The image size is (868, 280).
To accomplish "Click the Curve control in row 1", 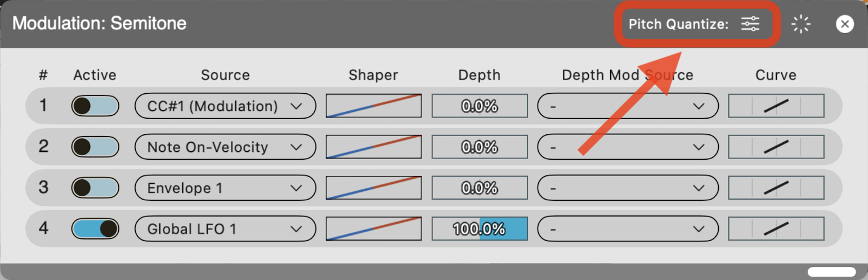I will 776,106.
